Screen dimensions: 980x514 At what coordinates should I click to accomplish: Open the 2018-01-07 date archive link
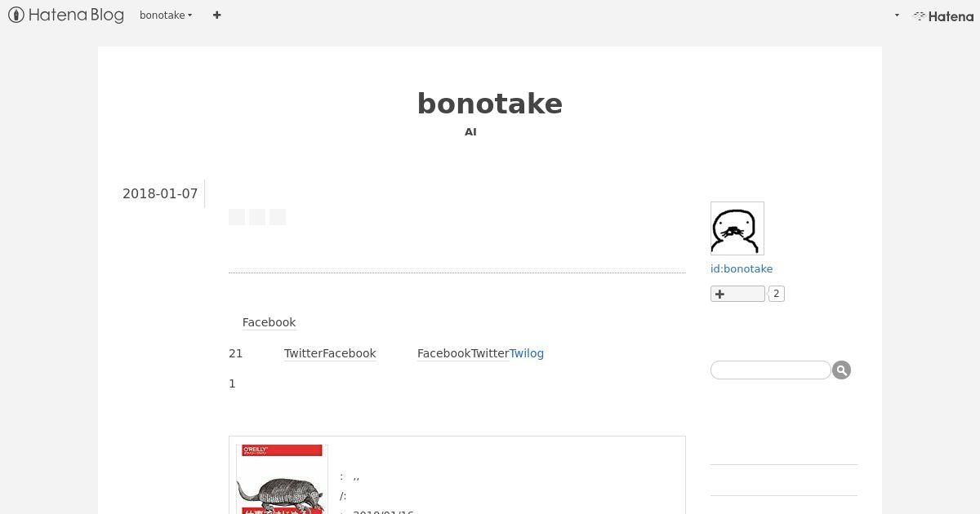click(160, 193)
